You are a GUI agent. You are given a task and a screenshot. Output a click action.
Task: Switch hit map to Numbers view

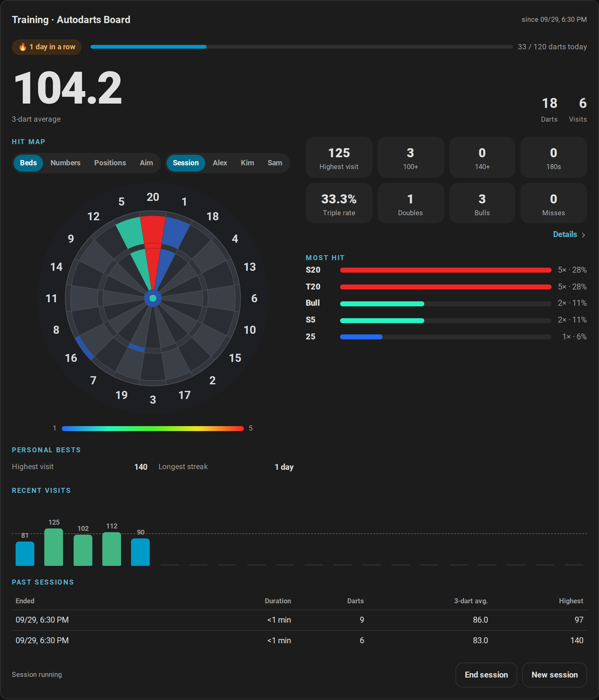66,163
